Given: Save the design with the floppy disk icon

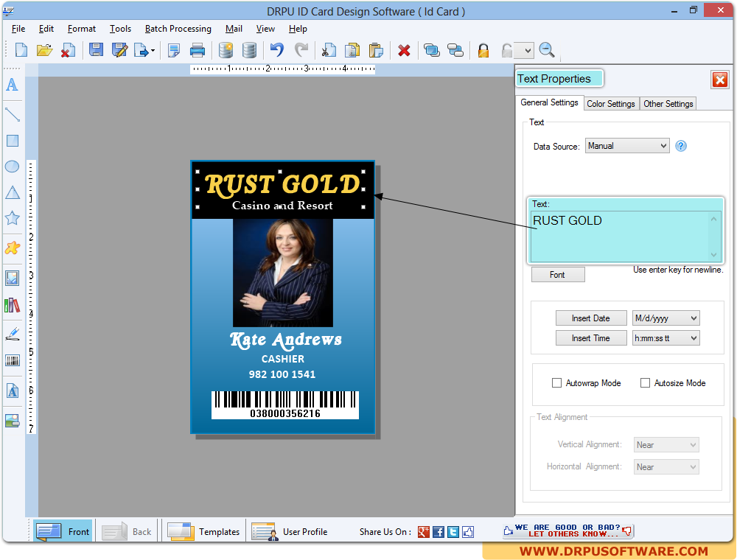Looking at the screenshot, I should click(x=97, y=50).
